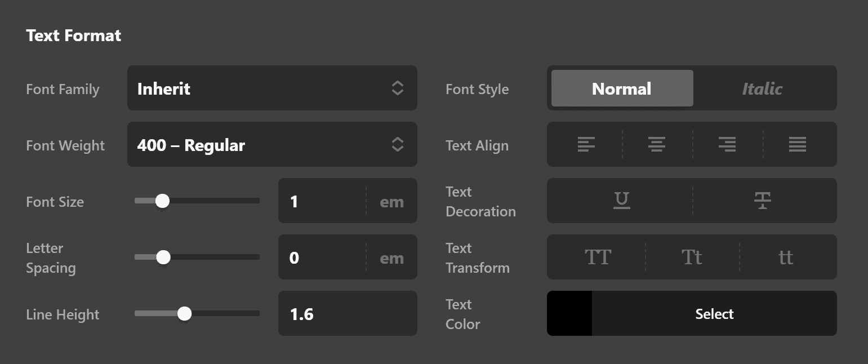The height and width of the screenshot is (364, 868).
Task: Apply center text alignment
Action: 657,144
